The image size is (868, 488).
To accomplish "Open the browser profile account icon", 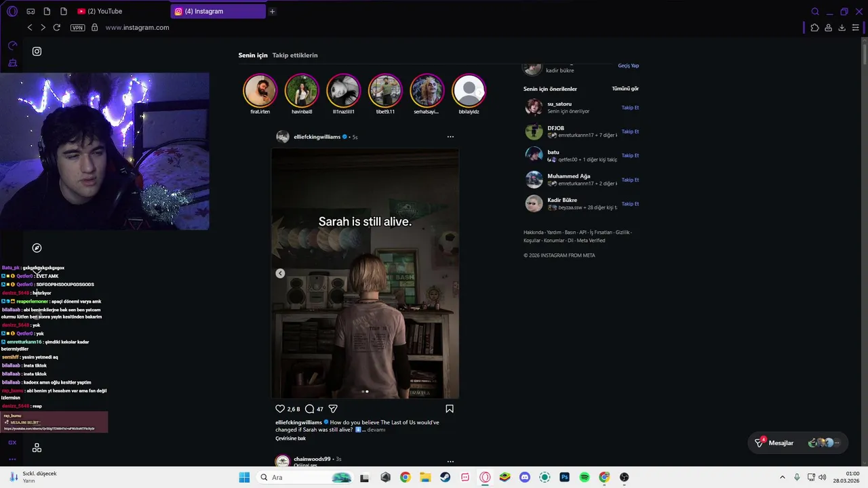I will [x=828, y=28].
